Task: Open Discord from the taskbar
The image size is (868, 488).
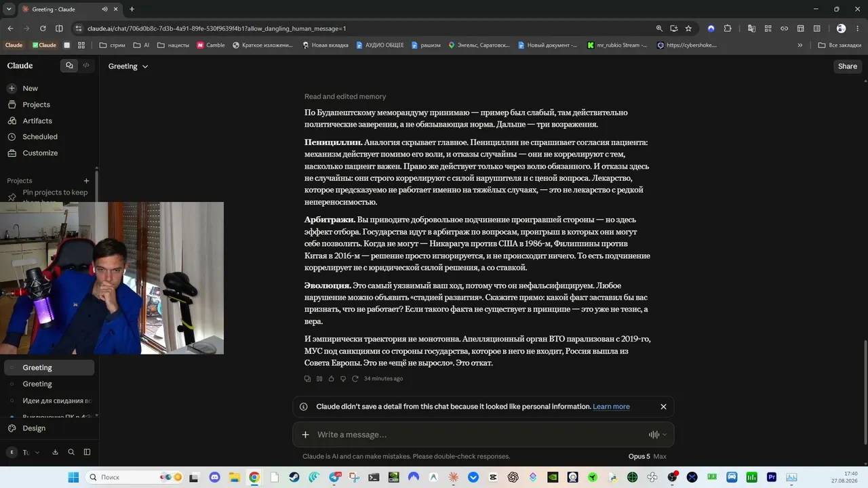Action: 214,477
